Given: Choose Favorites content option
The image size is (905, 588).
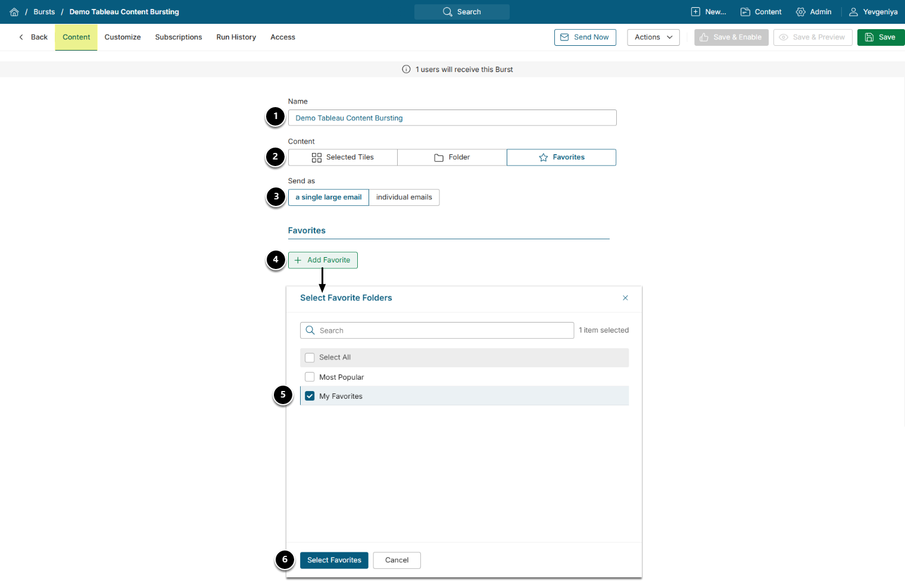Looking at the screenshot, I should (561, 157).
